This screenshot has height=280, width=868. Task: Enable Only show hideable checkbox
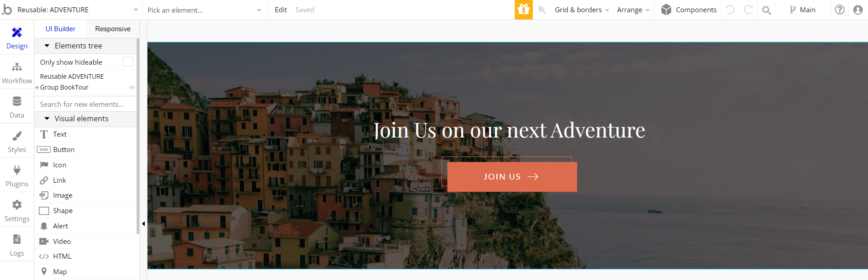[x=128, y=62]
